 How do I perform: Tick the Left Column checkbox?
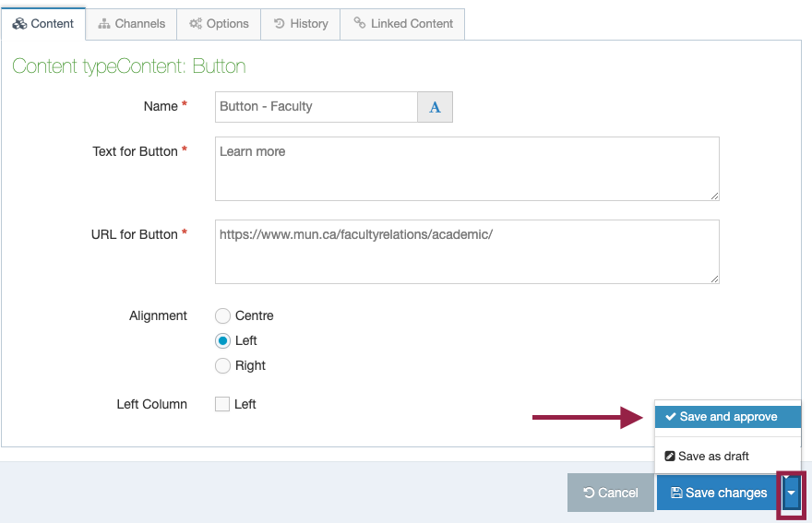[x=222, y=404]
